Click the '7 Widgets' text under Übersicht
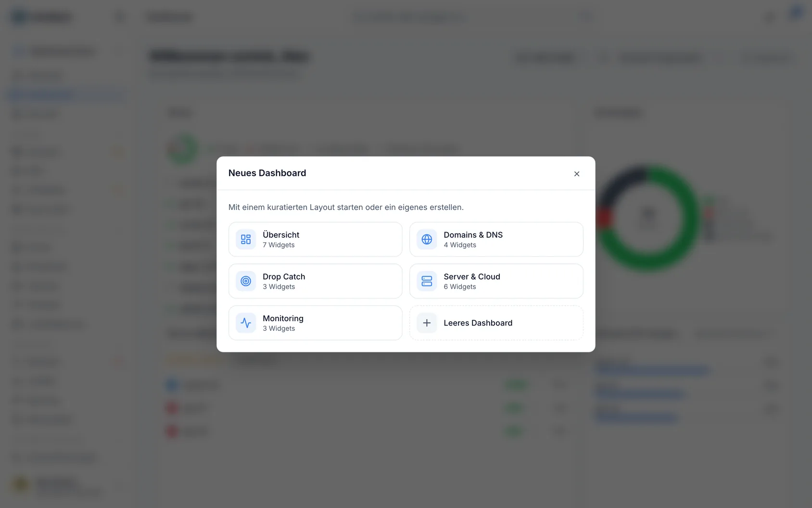Screen dimensions: 812x508 tap(279, 245)
